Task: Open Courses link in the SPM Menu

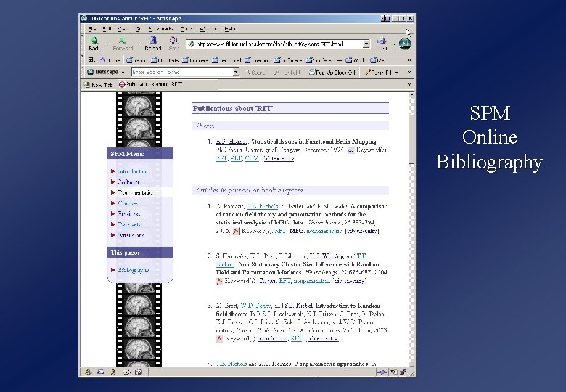Action: click(x=128, y=203)
